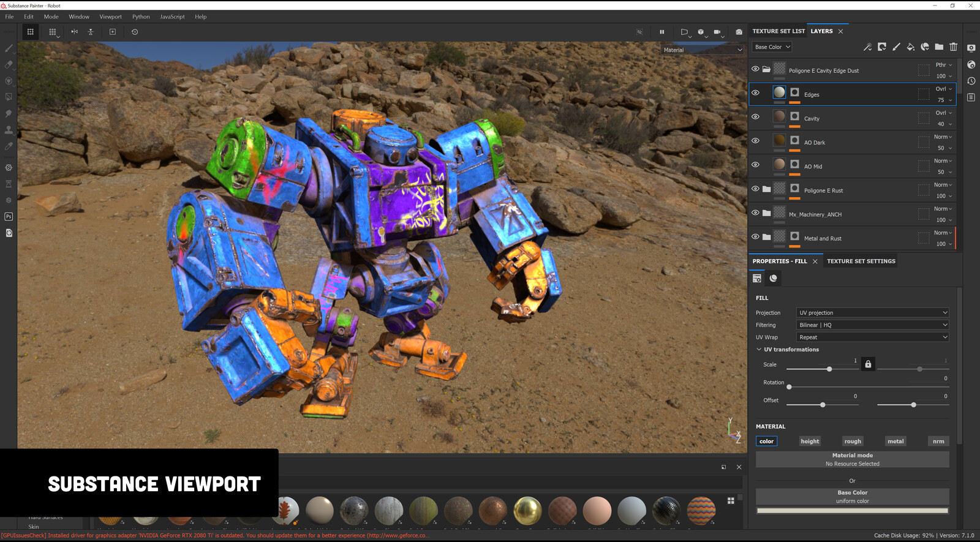Image resolution: width=980 pixels, height=542 pixels.
Task: Click the add mask icon in Layers
Action: coord(882,47)
